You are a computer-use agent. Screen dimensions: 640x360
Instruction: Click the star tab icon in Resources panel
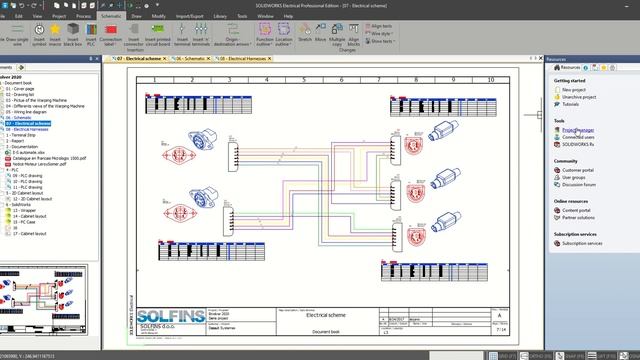pos(604,68)
